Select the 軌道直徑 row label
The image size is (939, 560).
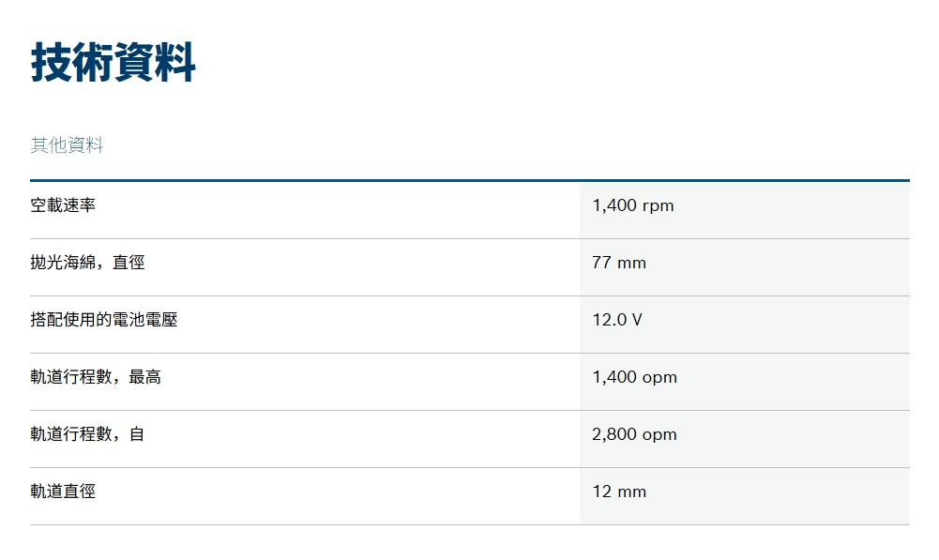[63, 492]
